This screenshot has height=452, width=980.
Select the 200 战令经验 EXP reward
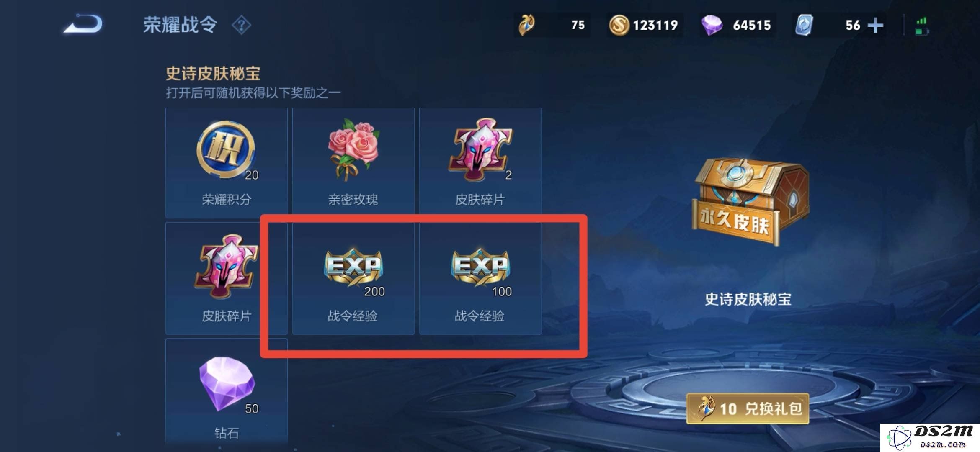[353, 278]
